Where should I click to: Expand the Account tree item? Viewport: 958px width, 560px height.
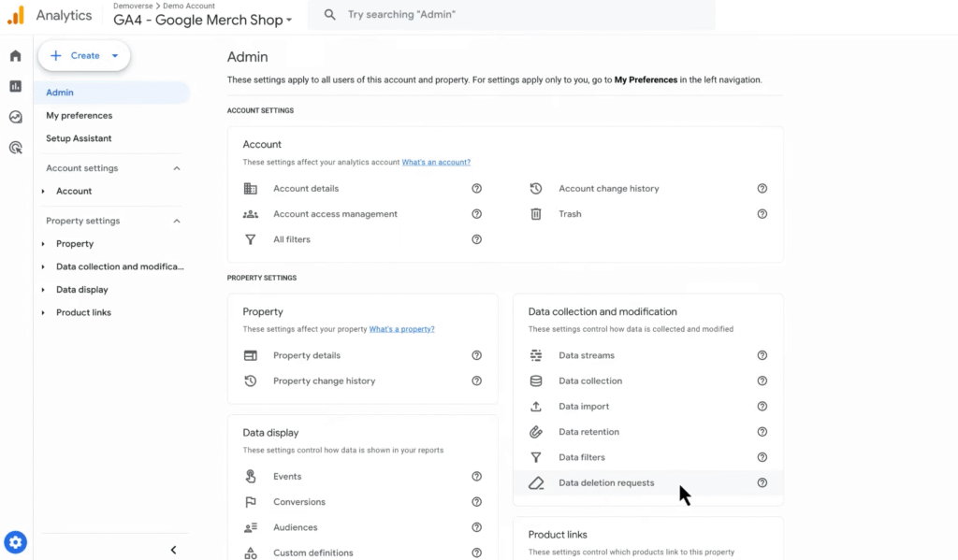(43, 191)
